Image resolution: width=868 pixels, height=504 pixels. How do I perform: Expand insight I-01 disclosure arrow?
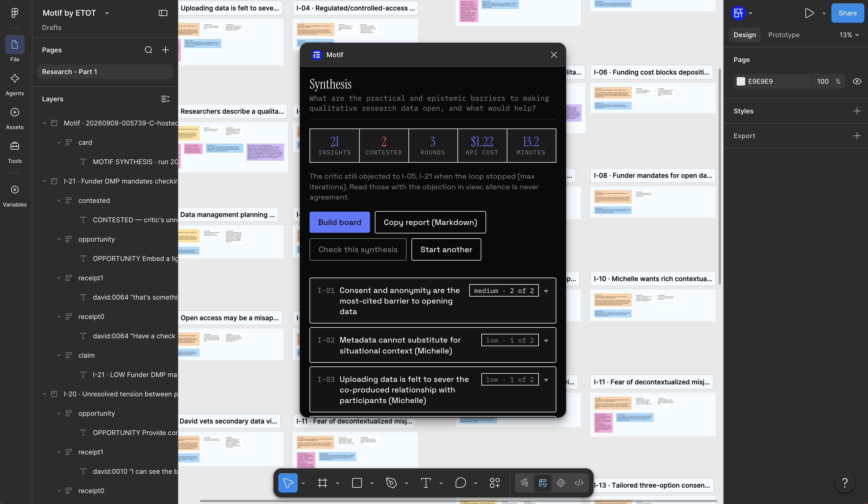[x=546, y=291]
